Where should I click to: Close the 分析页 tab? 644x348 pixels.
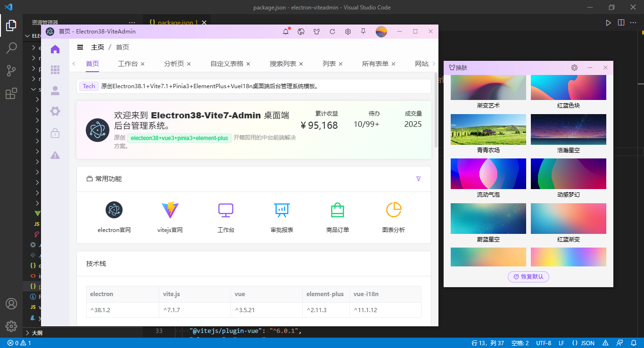189,64
